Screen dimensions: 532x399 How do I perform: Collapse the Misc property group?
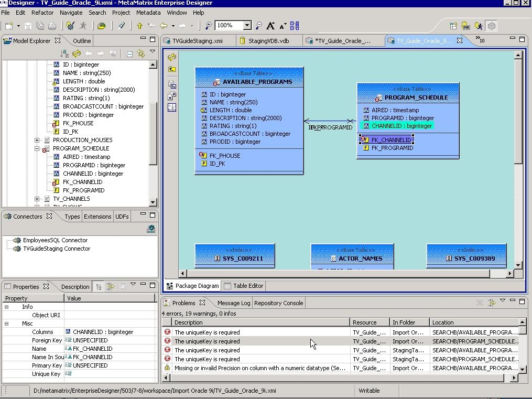7,323
